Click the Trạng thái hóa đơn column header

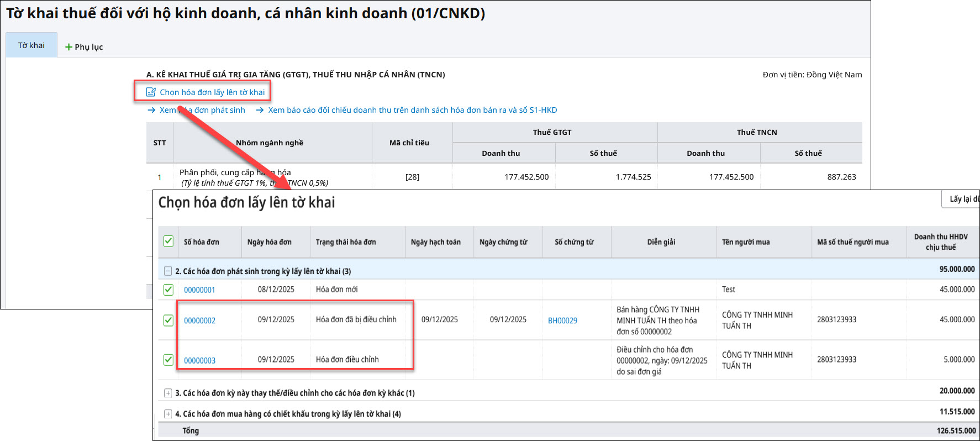coord(346,242)
